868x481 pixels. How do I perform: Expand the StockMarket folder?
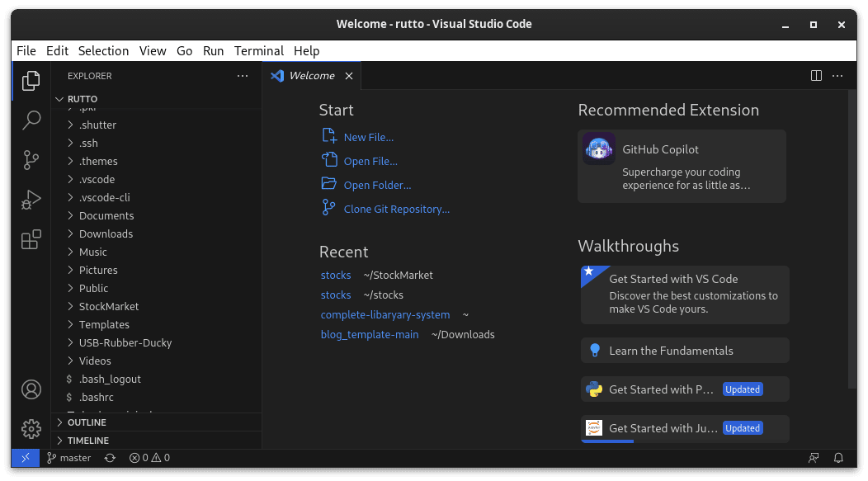(x=156, y=307)
